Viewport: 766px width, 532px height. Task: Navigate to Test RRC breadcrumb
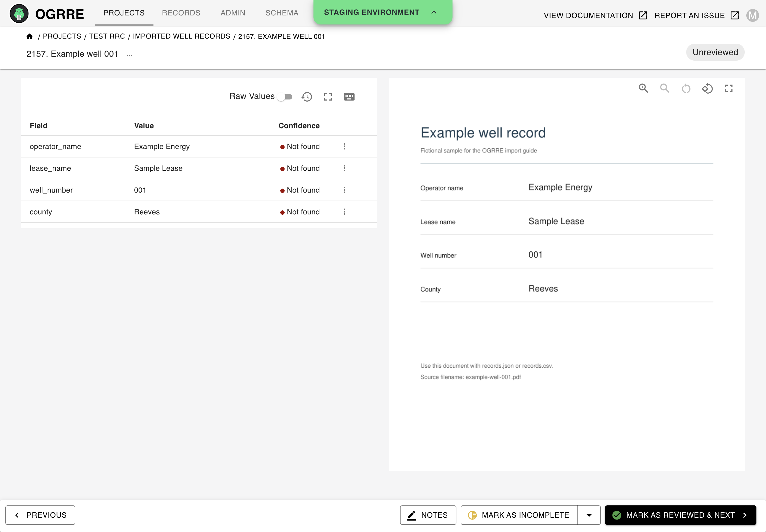[107, 36]
